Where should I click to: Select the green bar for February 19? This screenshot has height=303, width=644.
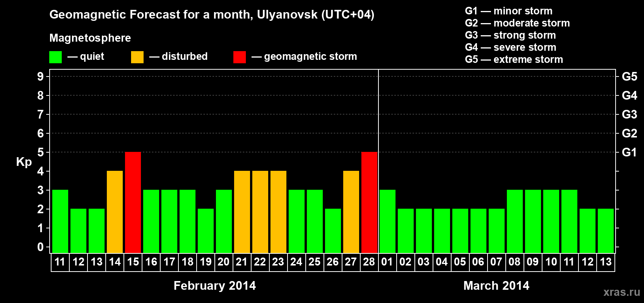206,231
